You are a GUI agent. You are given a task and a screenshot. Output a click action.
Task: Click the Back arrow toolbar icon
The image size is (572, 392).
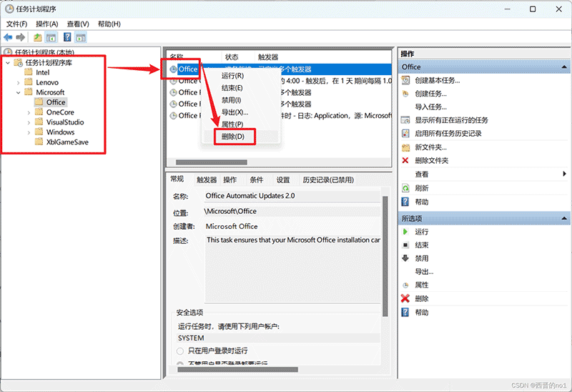[8, 37]
